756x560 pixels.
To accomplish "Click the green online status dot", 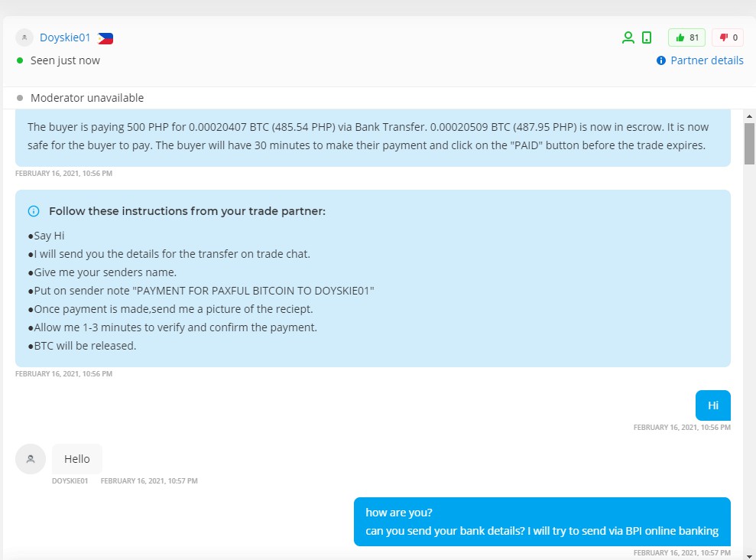I will [x=20, y=60].
